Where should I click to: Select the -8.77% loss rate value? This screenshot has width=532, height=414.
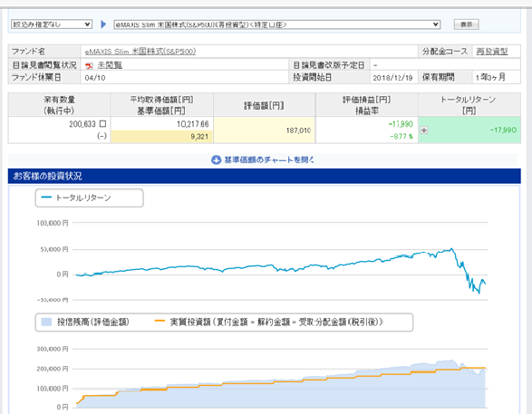tap(401, 136)
